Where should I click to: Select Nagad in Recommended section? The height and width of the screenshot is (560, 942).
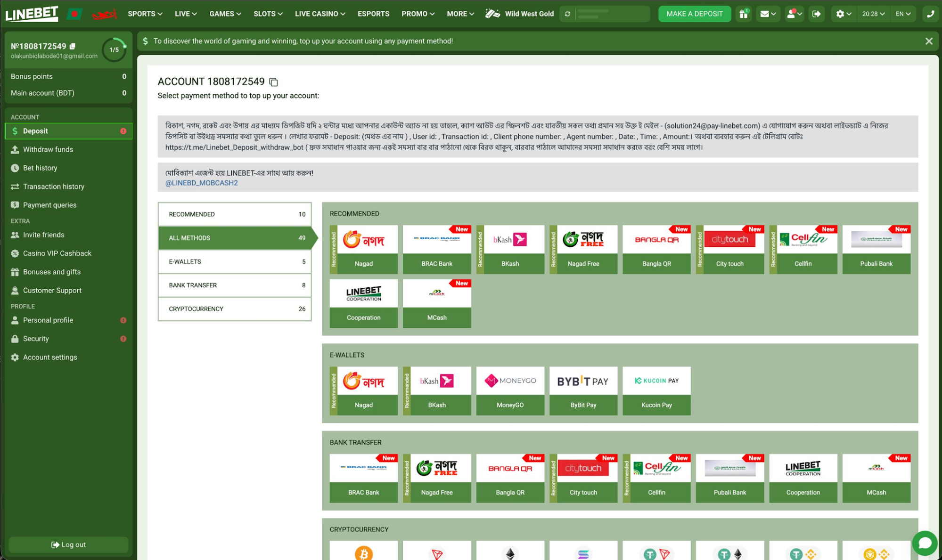pyautogui.click(x=363, y=250)
